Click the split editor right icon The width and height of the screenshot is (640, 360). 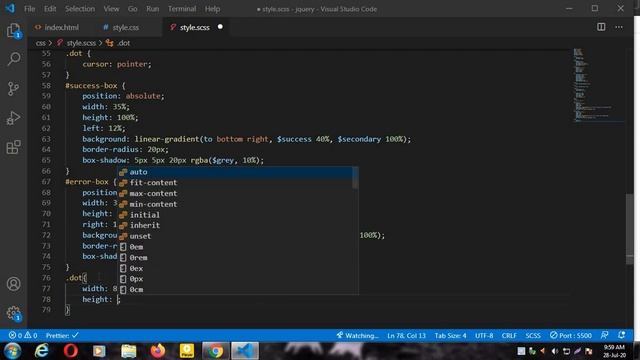(x=601, y=27)
